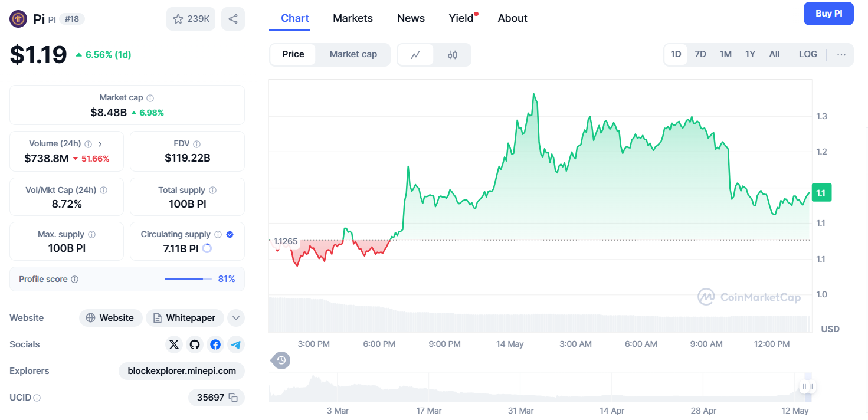Open the X (Twitter) social link
Image resolution: width=868 pixels, height=420 pixels.
[174, 344]
